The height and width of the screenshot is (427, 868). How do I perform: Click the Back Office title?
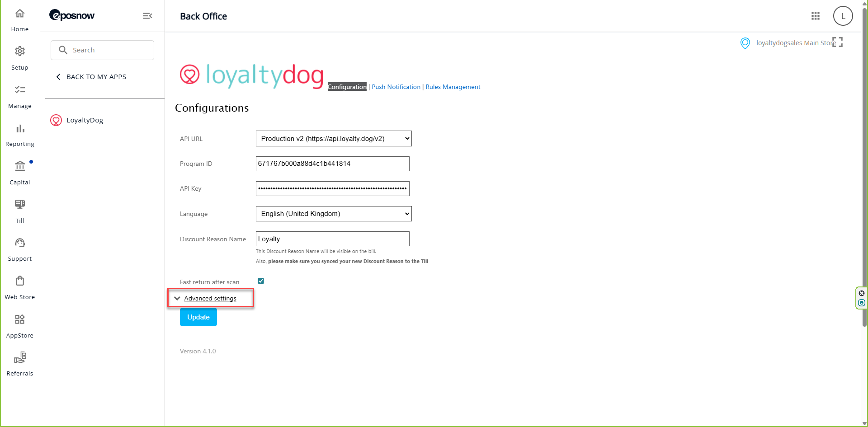coord(203,16)
